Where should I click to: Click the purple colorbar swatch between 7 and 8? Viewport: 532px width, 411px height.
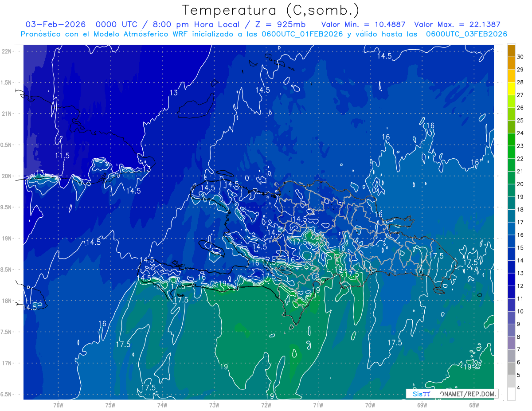(511, 343)
